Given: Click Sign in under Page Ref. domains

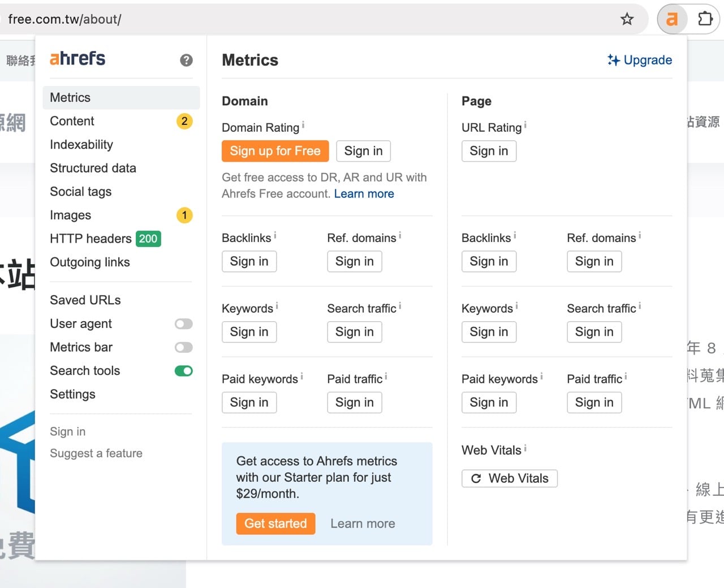Looking at the screenshot, I should pos(594,261).
